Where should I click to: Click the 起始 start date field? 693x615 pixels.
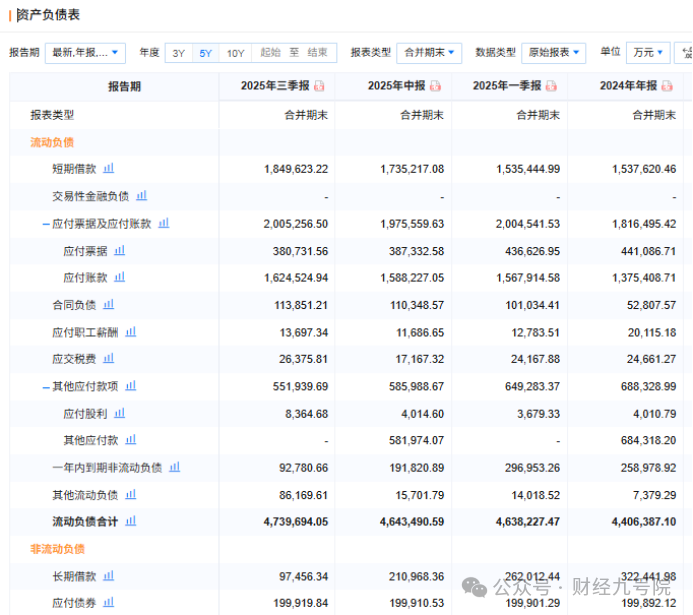(270, 53)
